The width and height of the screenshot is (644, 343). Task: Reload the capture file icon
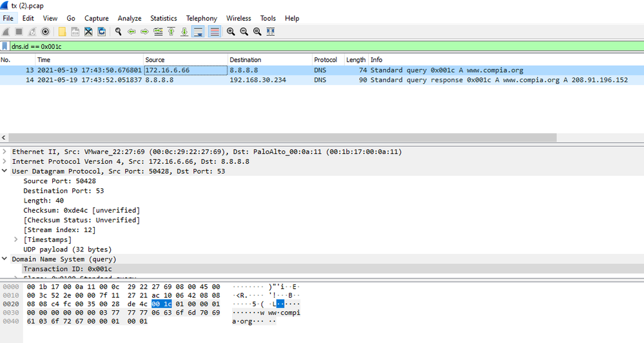(101, 32)
